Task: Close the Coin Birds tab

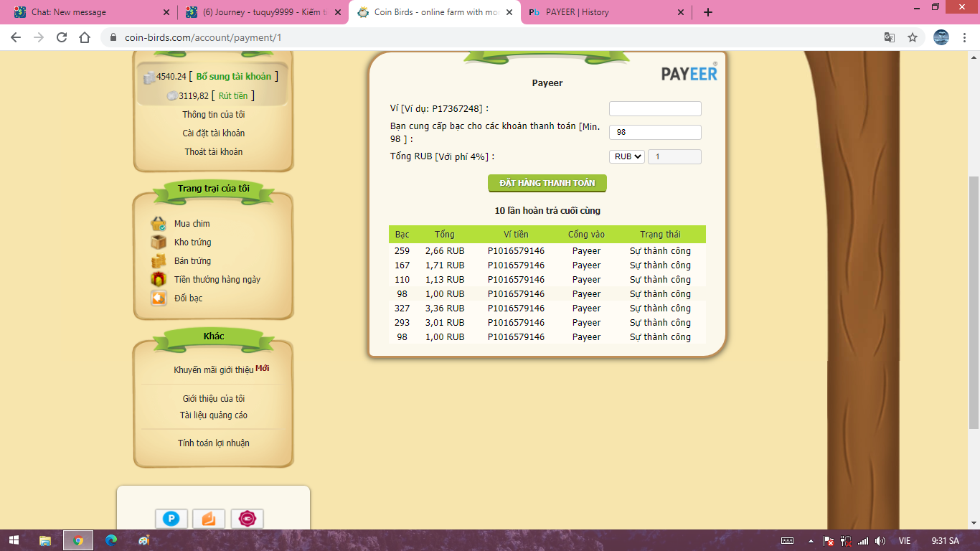Action: coord(509,12)
